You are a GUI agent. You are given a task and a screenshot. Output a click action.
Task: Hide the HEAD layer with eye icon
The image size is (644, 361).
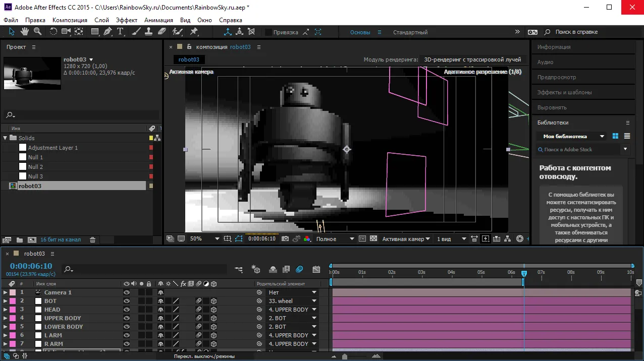click(127, 310)
